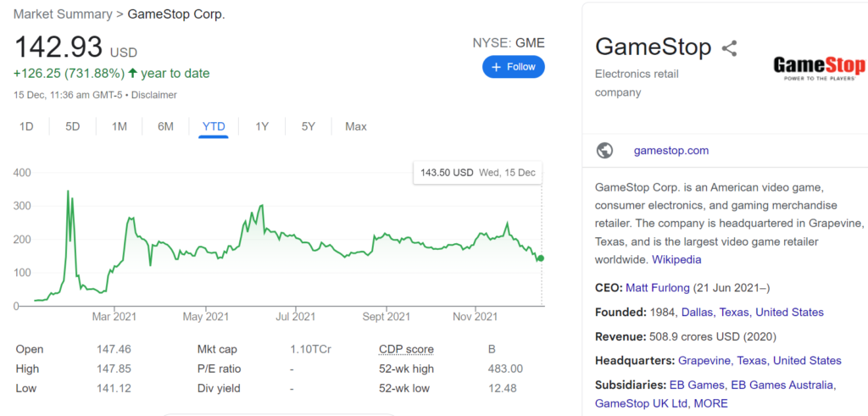Click the GameStop panel heading
Screen dimensions: 868x416
[654, 47]
